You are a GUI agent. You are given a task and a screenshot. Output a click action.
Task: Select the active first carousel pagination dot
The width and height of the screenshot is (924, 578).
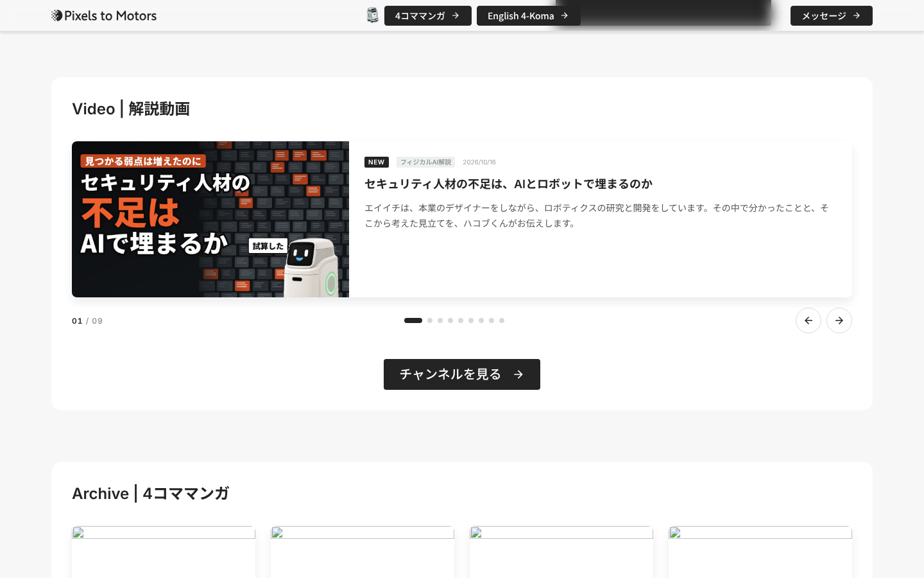[x=413, y=320]
